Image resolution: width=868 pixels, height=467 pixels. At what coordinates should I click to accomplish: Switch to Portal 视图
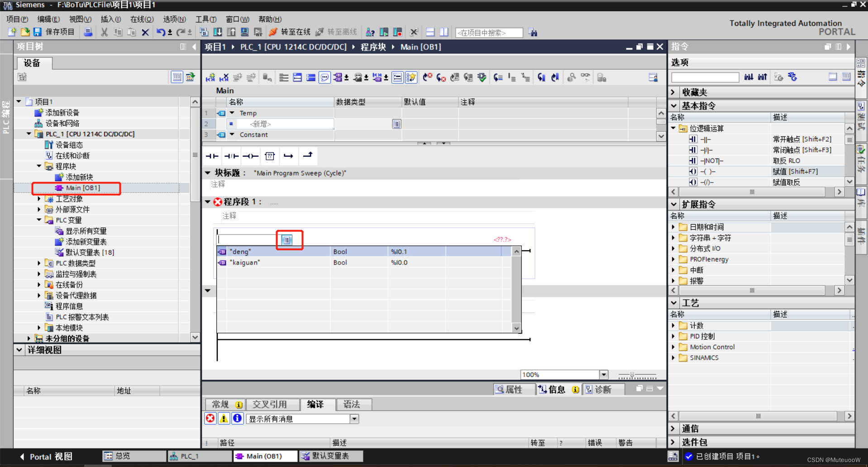point(46,457)
